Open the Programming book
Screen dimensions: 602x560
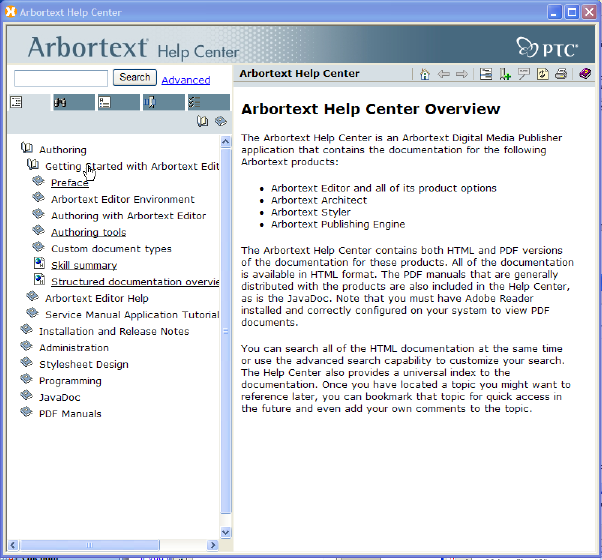[70, 381]
